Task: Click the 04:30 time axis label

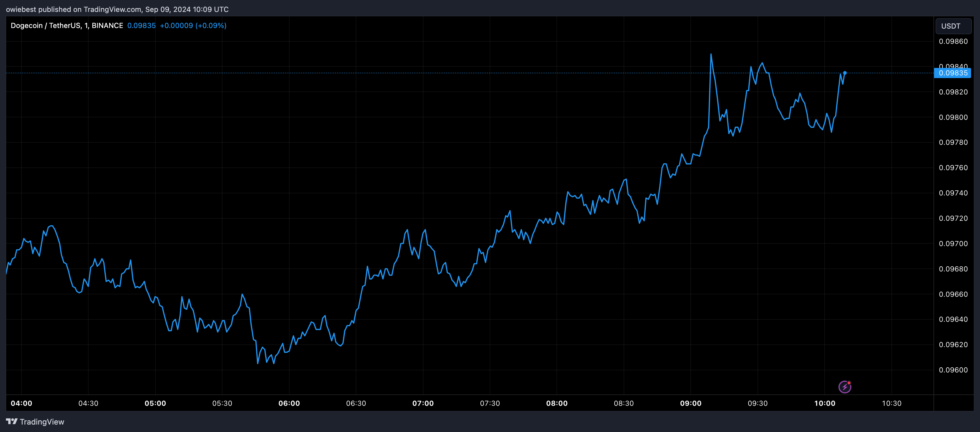Action: click(88, 403)
